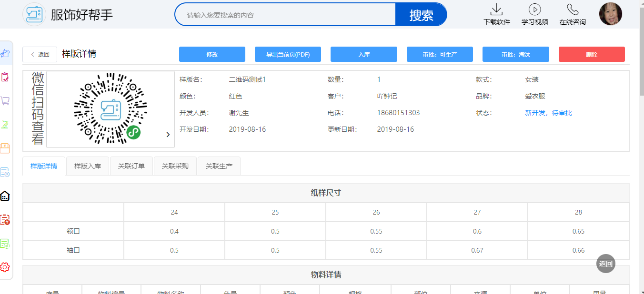This screenshot has width=644, height=294.
Task: Select the blue top sidebar icon
Action: click(5, 53)
